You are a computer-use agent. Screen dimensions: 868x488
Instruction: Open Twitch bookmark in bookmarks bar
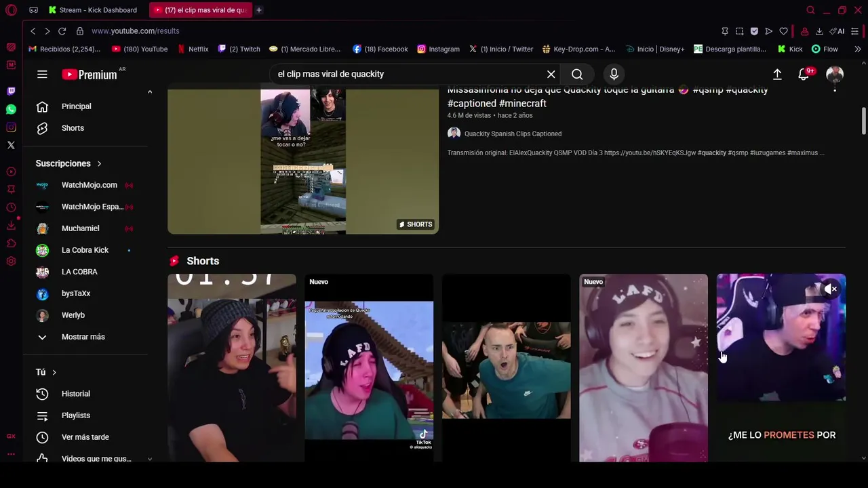coord(239,49)
